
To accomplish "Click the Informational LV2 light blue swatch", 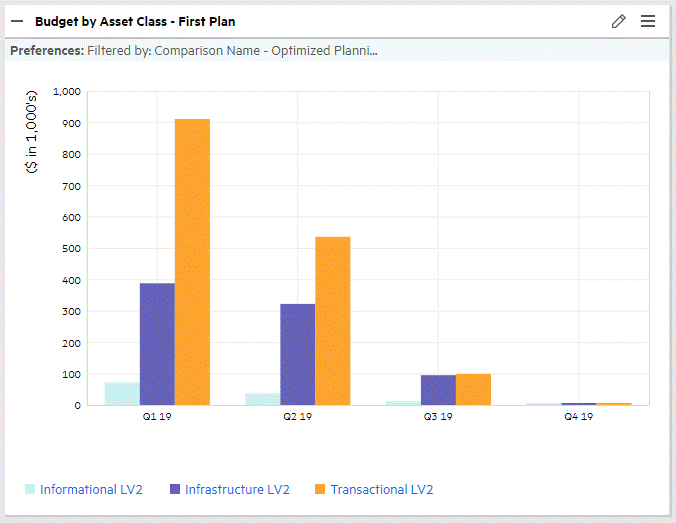I will pos(30,489).
